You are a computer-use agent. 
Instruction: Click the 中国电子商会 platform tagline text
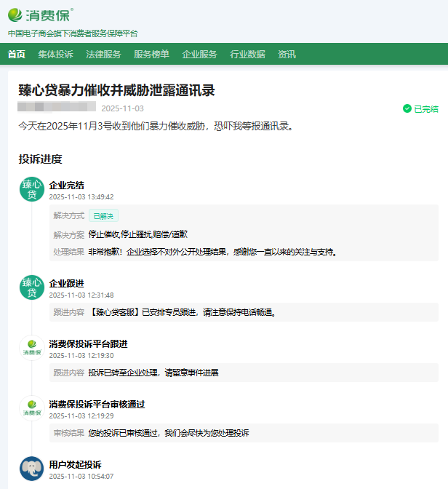73,33
